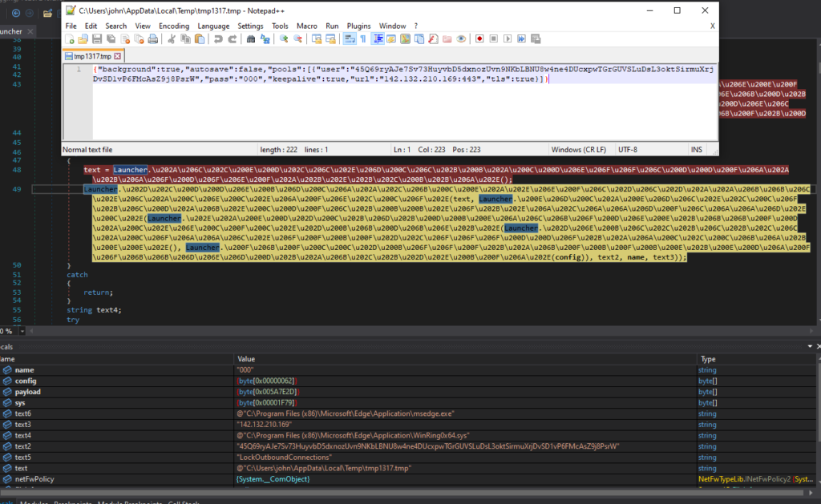Viewport: 821px width, 504px height.
Task: Click the New file icon in Notepad++
Action: pos(70,39)
